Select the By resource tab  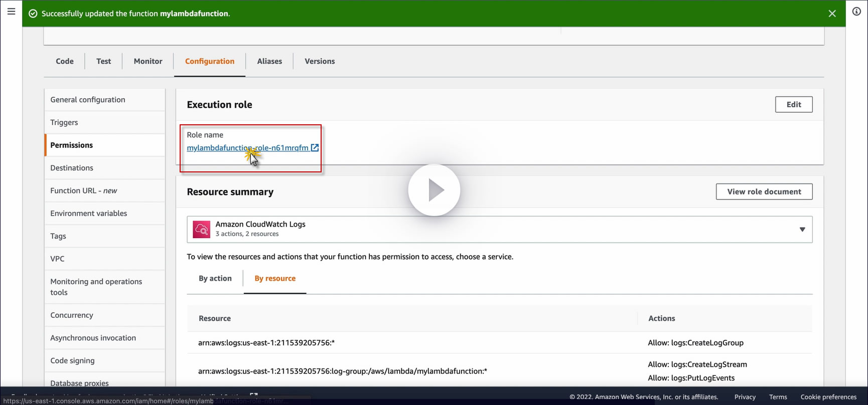pyautogui.click(x=275, y=279)
